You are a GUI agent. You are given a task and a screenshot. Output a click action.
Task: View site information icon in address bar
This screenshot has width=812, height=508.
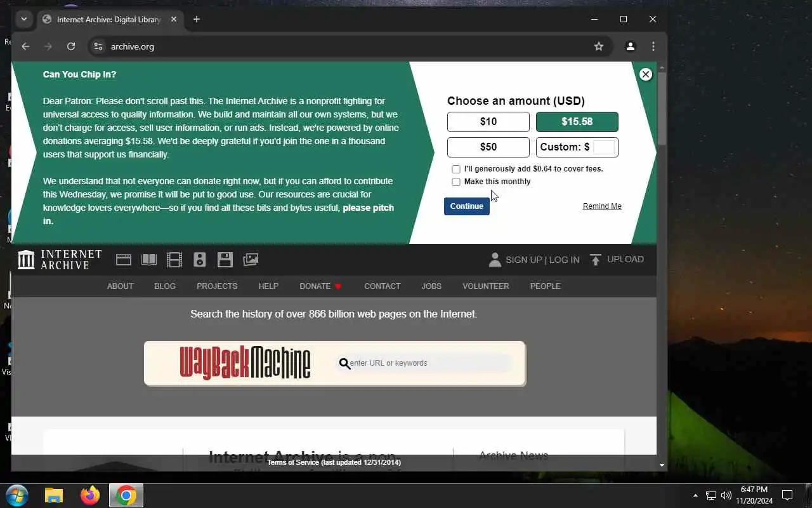coord(98,46)
